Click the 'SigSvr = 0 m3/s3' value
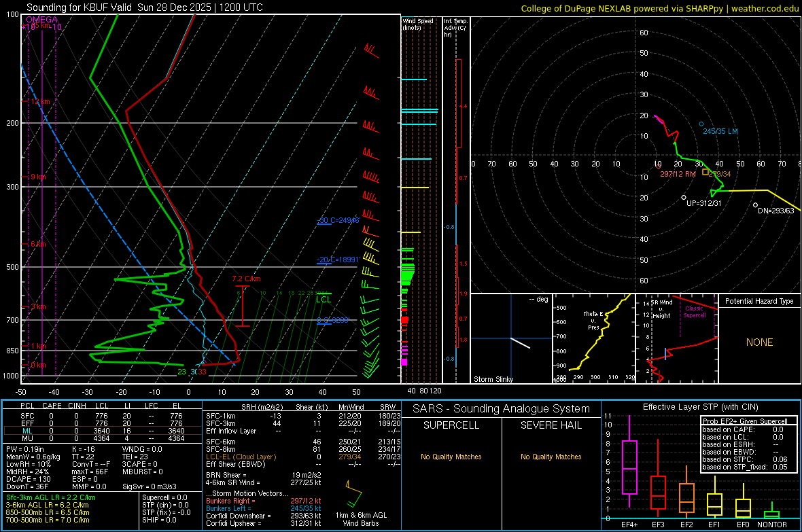The width and height of the screenshot is (802, 532). (150, 486)
